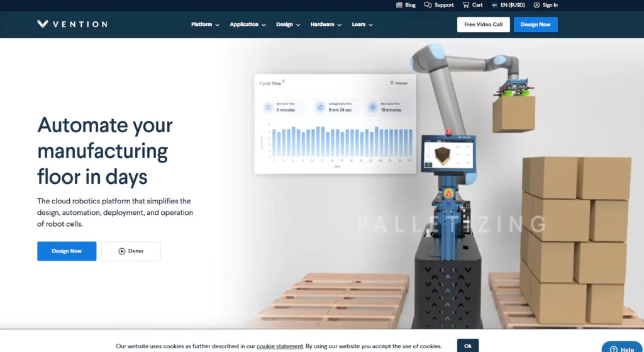Click the Max Cycle Time icon
644x352 pixels.
(x=372, y=107)
